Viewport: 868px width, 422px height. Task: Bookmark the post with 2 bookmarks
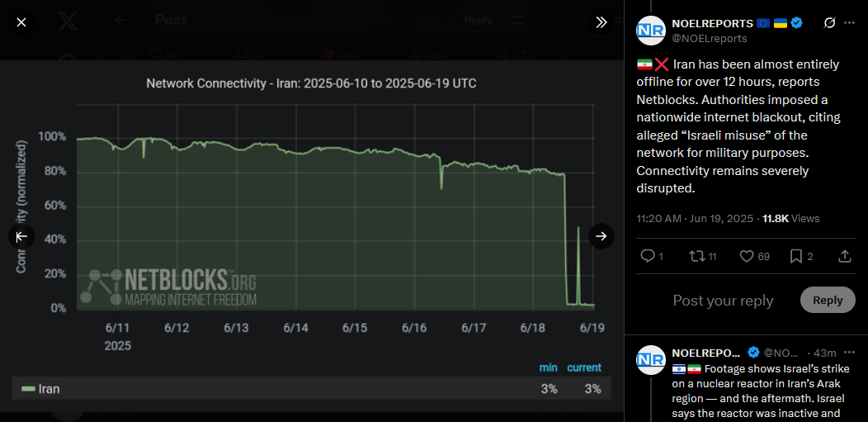pyautogui.click(x=801, y=256)
